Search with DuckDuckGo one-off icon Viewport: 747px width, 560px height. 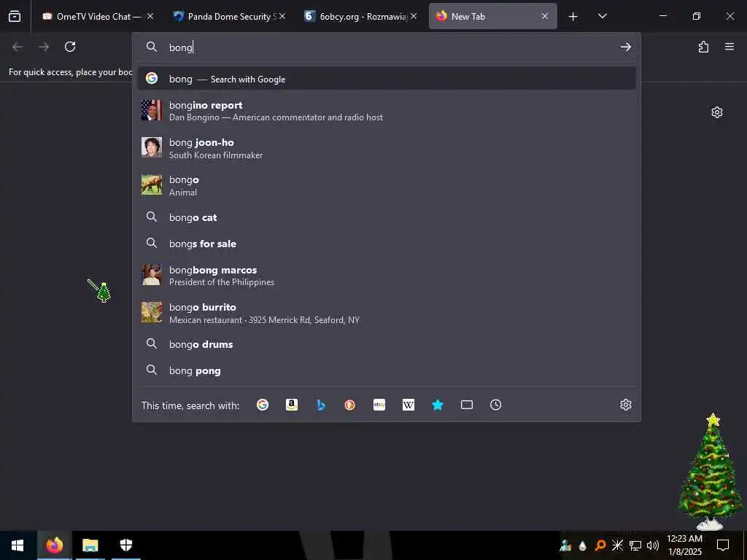349,405
